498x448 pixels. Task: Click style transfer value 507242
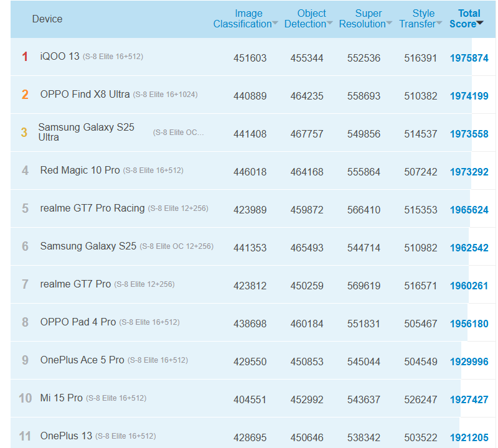coord(421,172)
